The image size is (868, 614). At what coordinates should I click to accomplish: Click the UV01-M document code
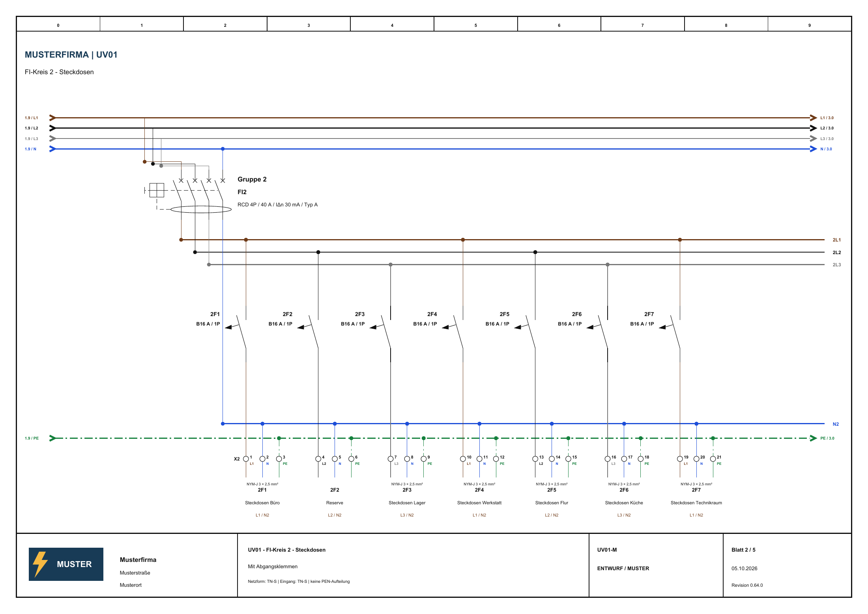(x=607, y=550)
